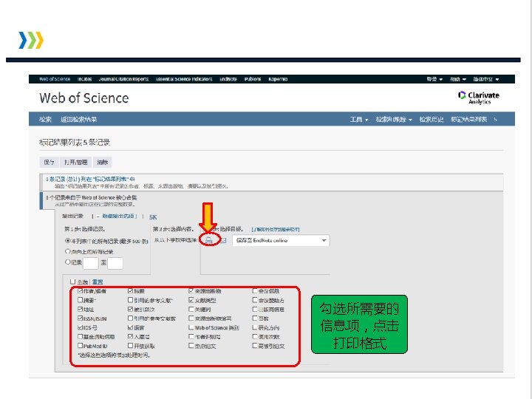Click the Clarivate Analytics logo
The height and width of the screenshot is (399, 532).
pos(478,98)
